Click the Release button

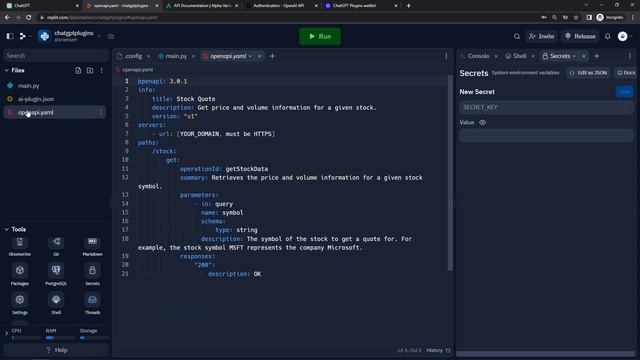[x=580, y=36]
